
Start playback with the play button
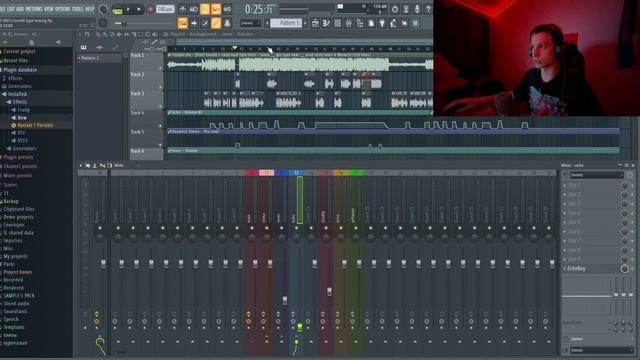coord(129,9)
